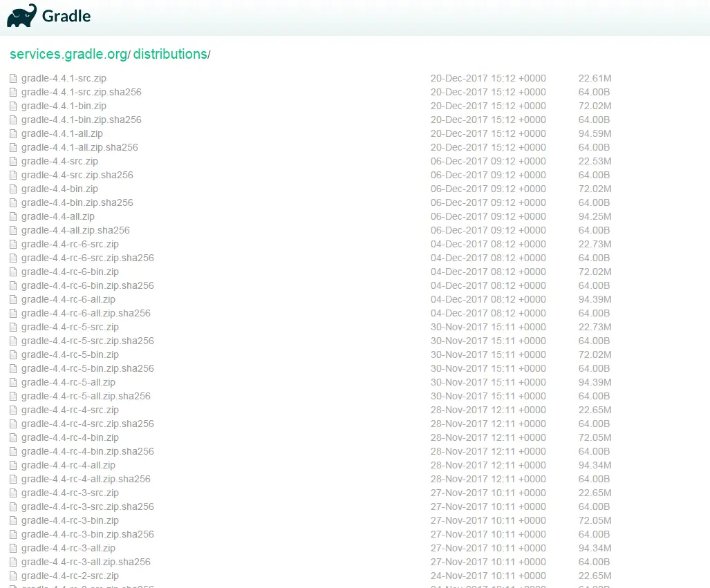
Task: Click file icon beside gradle-4.4-rc-5-src.zip.sha256
Action: tap(13, 341)
